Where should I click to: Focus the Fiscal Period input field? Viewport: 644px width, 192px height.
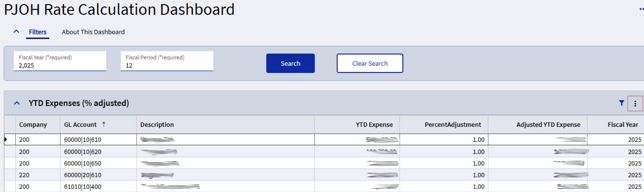[x=167, y=65]
